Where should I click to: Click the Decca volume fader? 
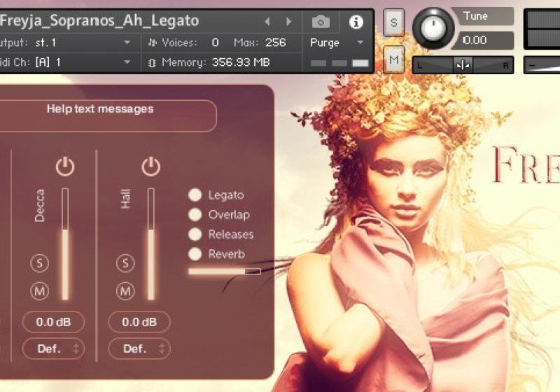coord(65,244)
